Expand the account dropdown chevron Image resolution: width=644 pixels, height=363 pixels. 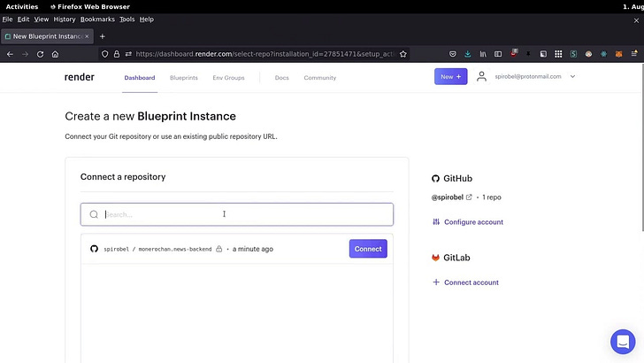point(572,76)
